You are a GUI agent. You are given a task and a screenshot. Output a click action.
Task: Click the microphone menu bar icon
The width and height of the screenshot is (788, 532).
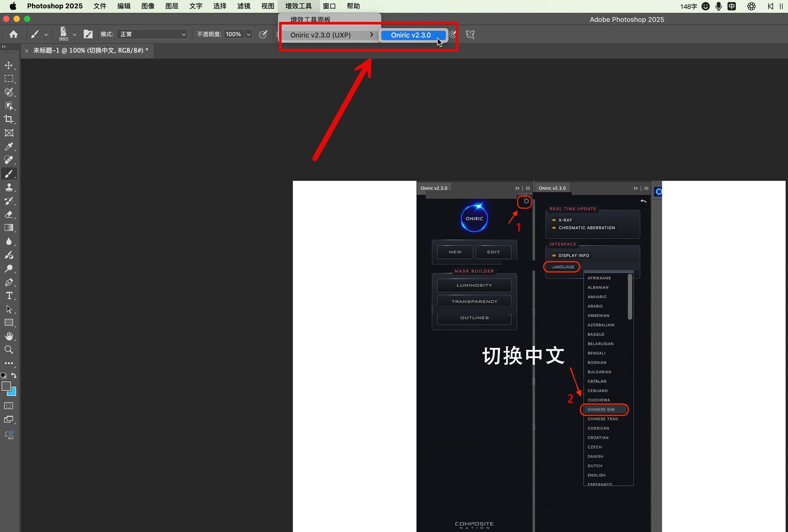point(718,6)
